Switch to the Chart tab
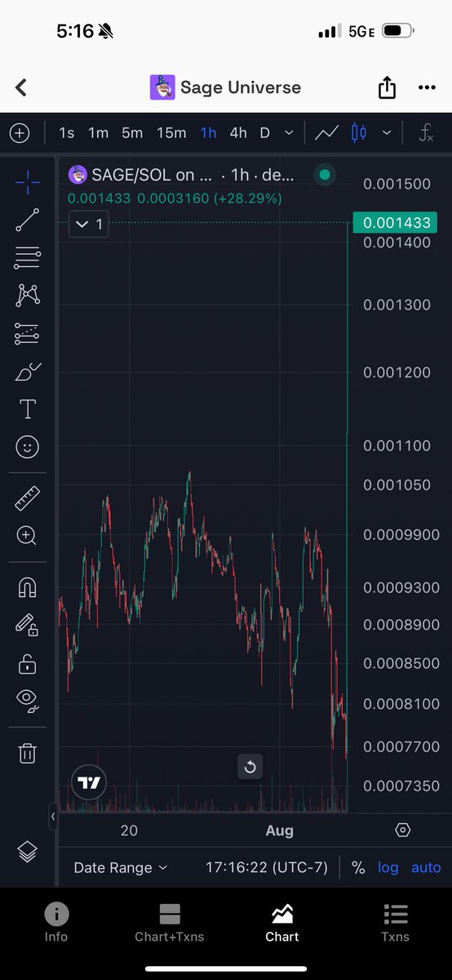Viewport: 452px width, 980px height. tap(282, 923)
